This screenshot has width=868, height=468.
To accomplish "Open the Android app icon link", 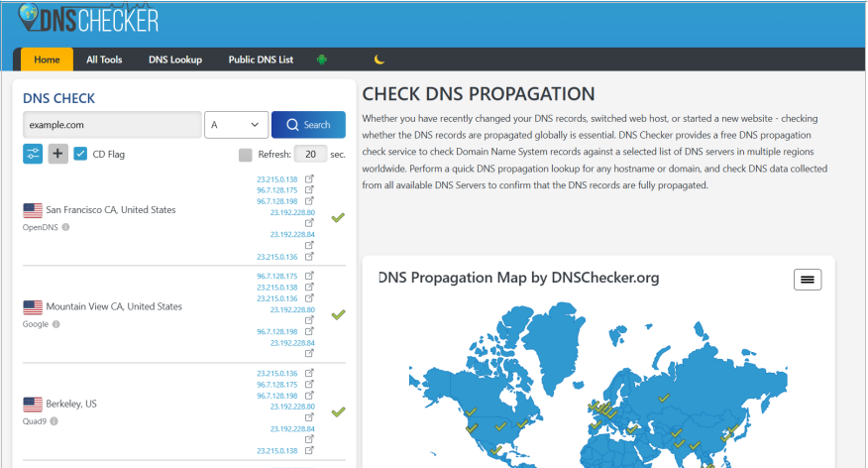I will click(322, 59).
